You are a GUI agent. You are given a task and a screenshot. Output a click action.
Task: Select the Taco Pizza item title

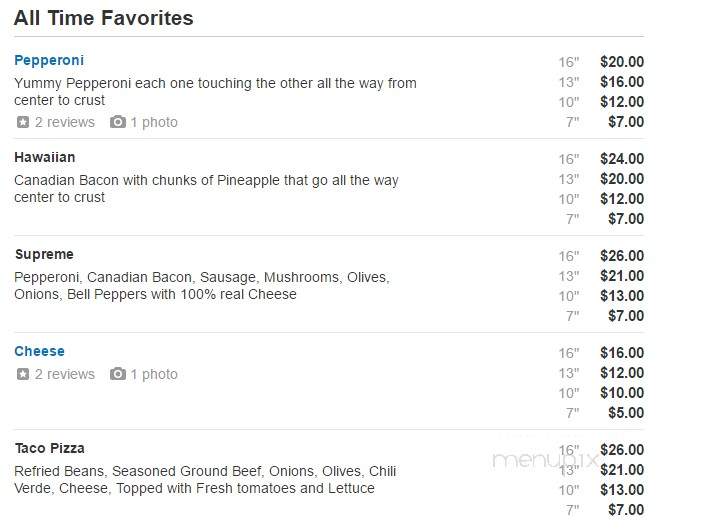point(50,448)
